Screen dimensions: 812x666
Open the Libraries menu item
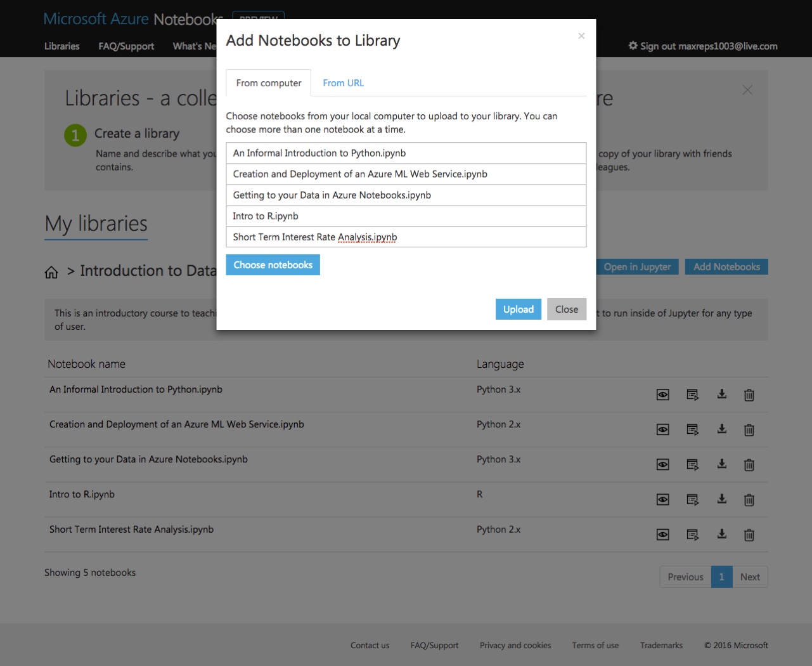[62, 46]
